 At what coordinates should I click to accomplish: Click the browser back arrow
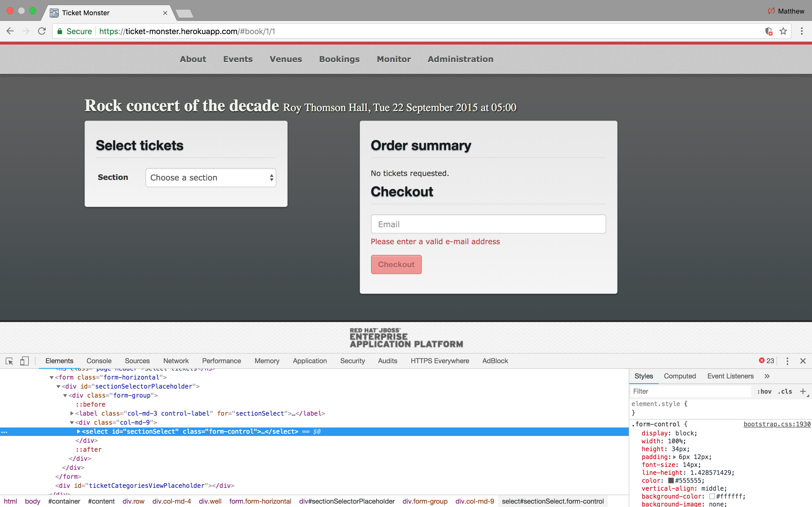point(10,31)
